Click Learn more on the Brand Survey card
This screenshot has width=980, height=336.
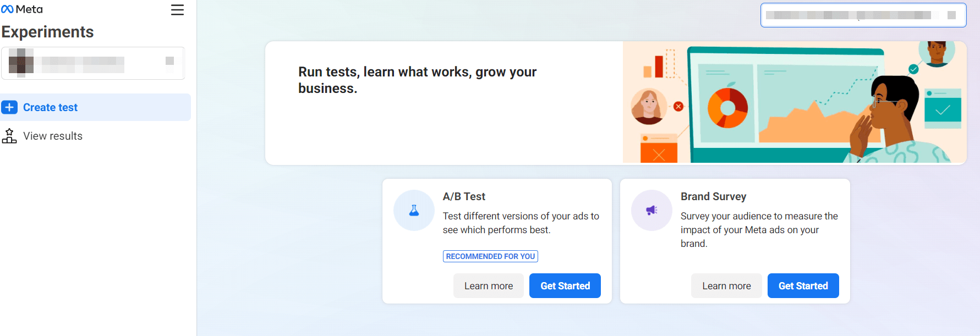coord(726,285)
